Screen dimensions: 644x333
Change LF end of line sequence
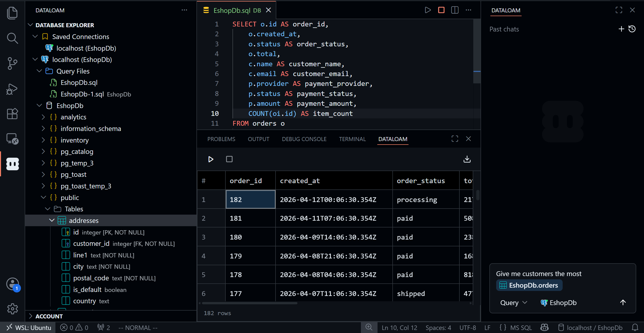(x=487, y=327)
